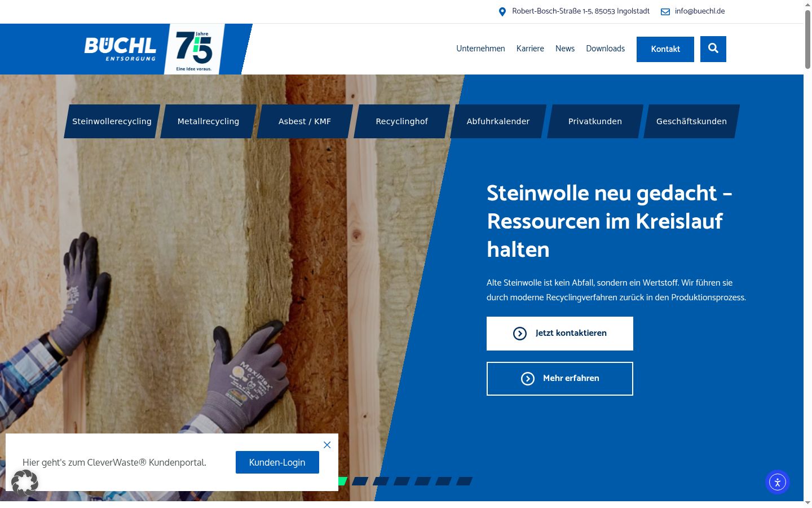This screenshot has width=812, height=508.
Task: Click the Kontakt button
Action: (665, 49)
